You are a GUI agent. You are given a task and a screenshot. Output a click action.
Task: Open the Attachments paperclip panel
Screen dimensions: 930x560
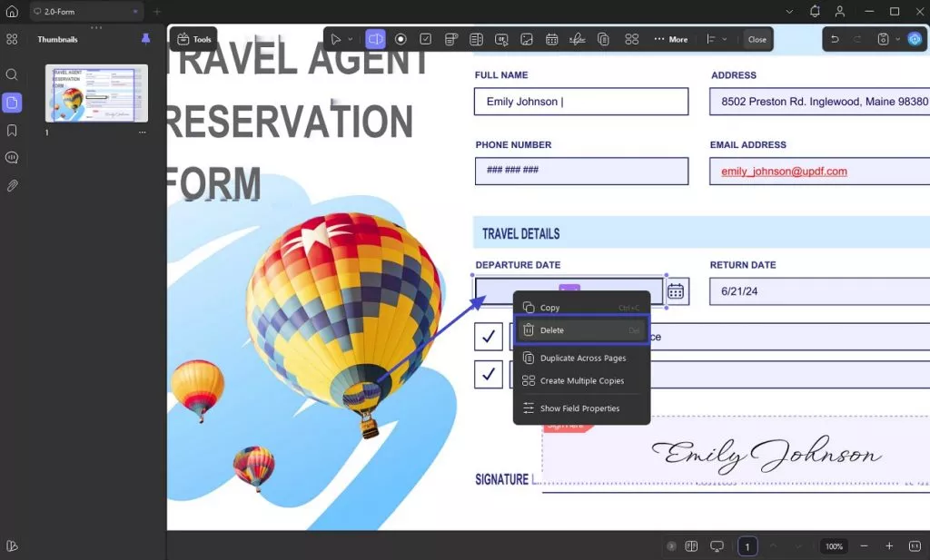point(12,185)
